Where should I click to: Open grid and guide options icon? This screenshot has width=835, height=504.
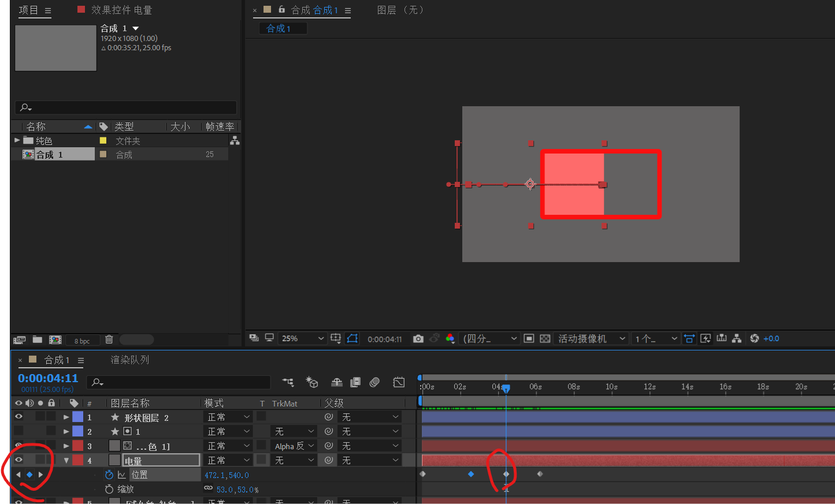336,338
